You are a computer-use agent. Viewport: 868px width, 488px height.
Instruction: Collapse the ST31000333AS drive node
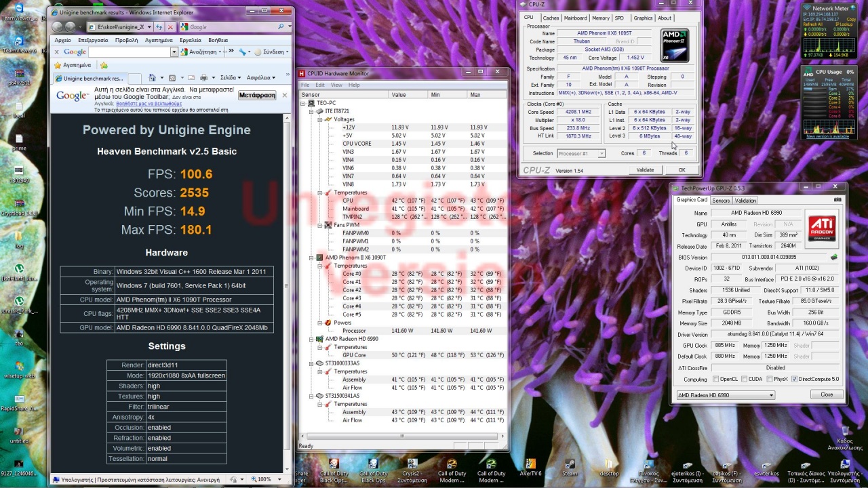tap(311, 363)
